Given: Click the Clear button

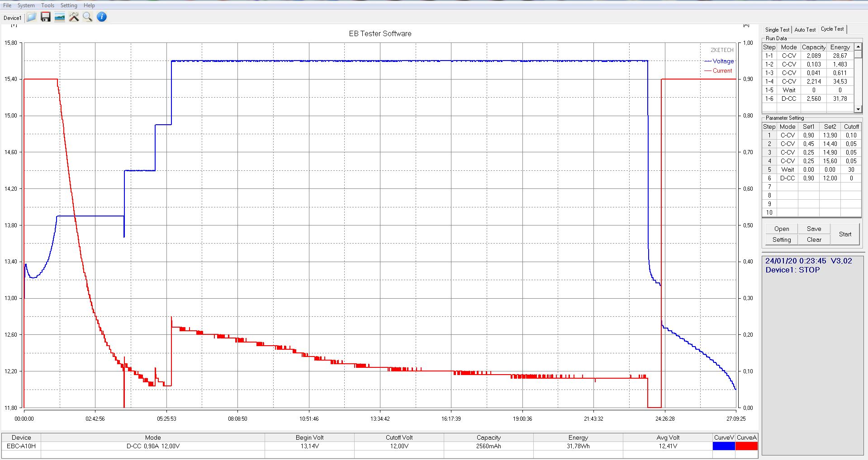Looking at the screenshot, I should pyautogui.click(x=814, y=239).
